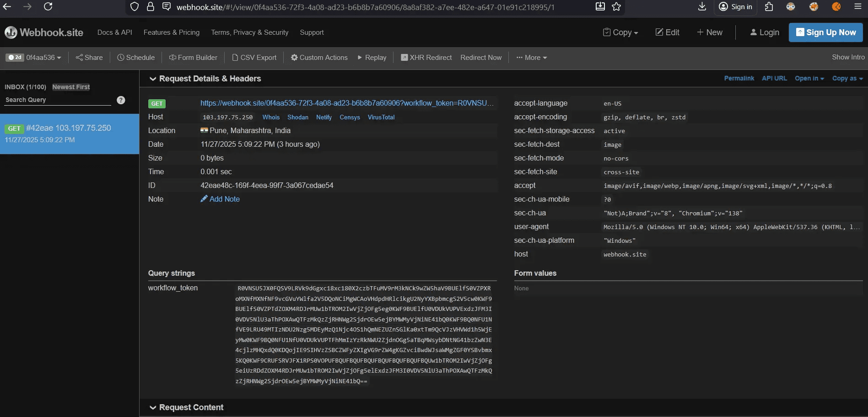The image size is (868, 417).
Task: Click the API URL link
Action: (774, 78)
